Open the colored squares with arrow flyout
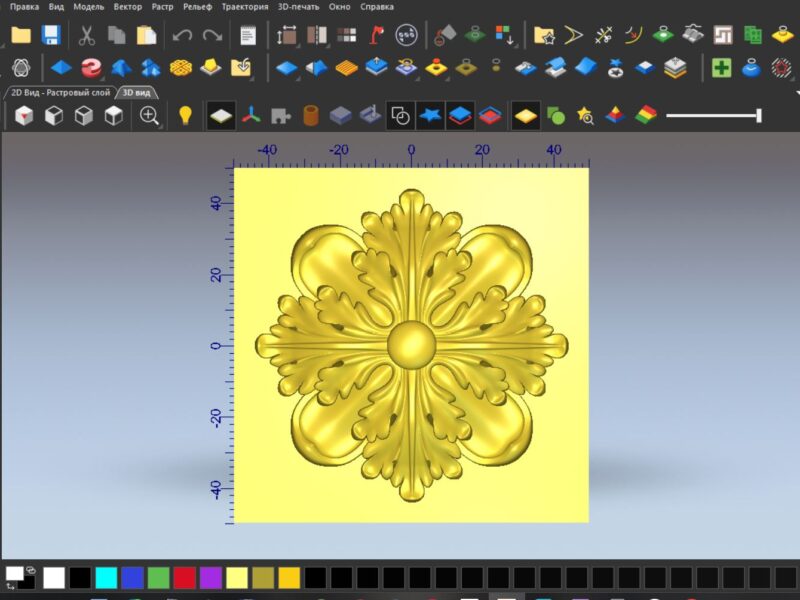The width and height of the screenshot is (800, 600). pyautogui.click(x=505, y=35)
